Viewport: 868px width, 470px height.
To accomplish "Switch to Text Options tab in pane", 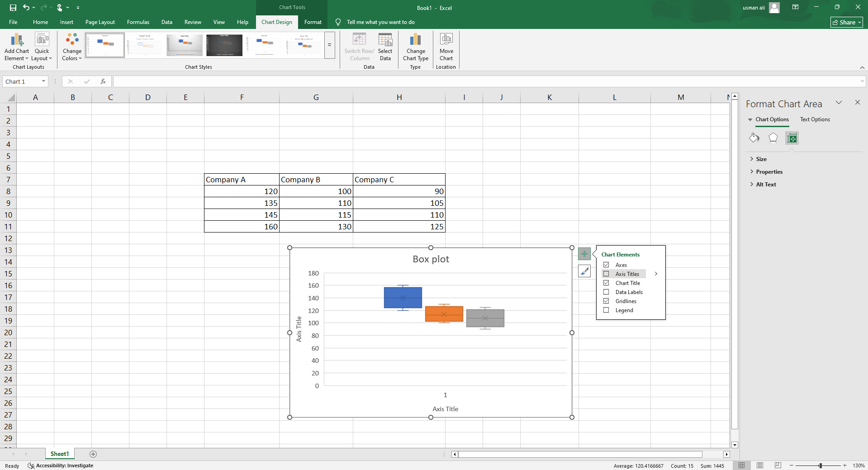I will tap(815, 119).
